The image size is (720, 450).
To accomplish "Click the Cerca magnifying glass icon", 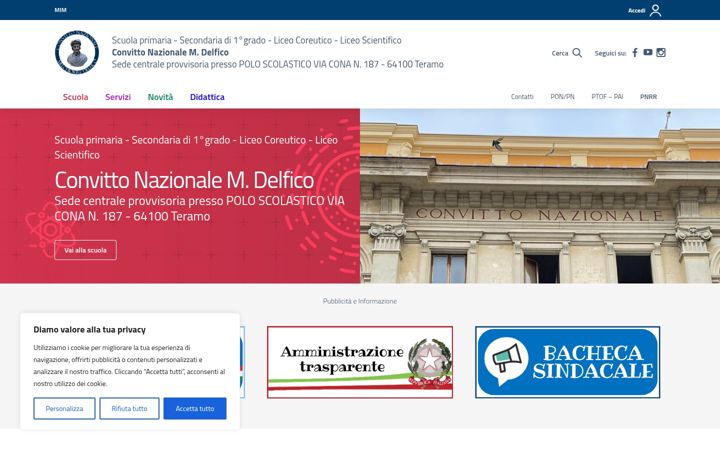I will coord(577,53).
